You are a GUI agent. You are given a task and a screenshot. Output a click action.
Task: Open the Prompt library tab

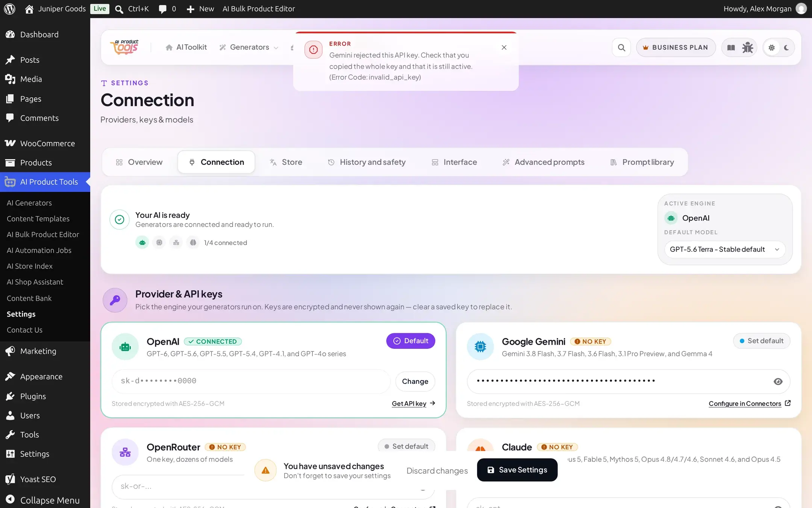click(642, 162)
